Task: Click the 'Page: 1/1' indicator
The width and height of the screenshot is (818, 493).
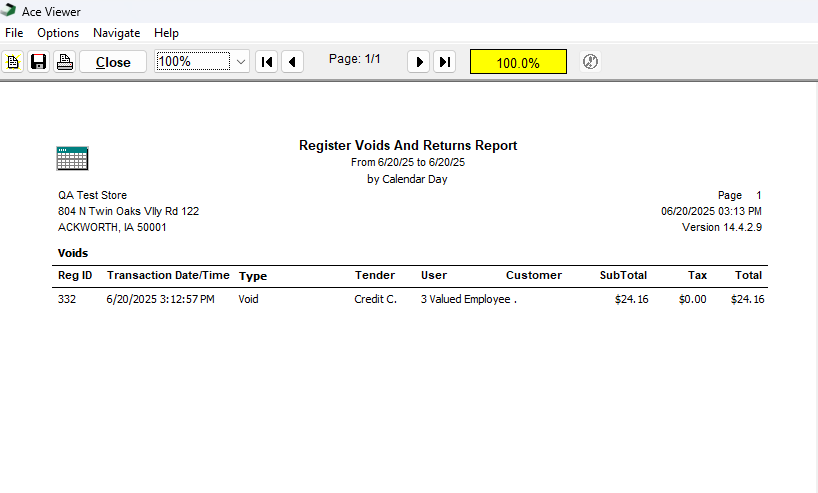Action: (x=355, y=59)
